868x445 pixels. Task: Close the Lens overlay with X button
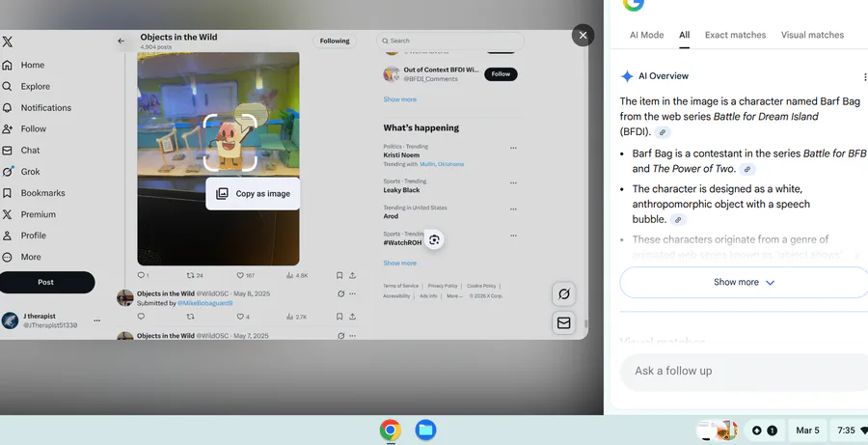click(x=583, y=36)
